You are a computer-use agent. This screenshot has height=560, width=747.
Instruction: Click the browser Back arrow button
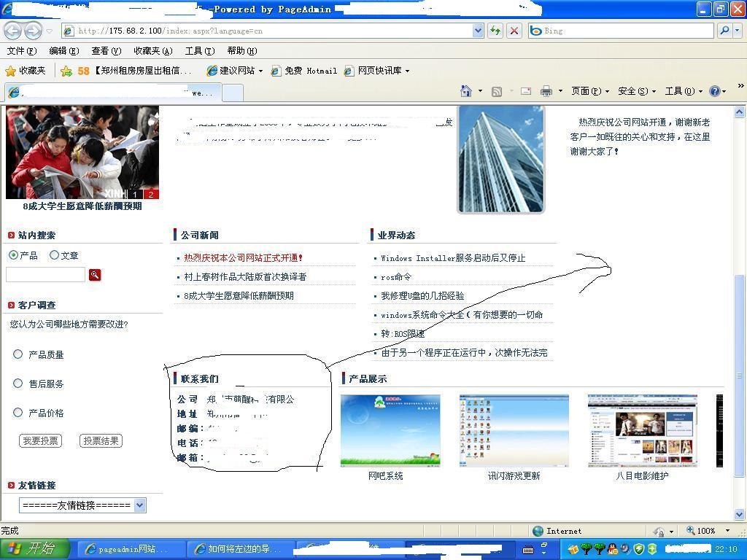click(12, 31)
